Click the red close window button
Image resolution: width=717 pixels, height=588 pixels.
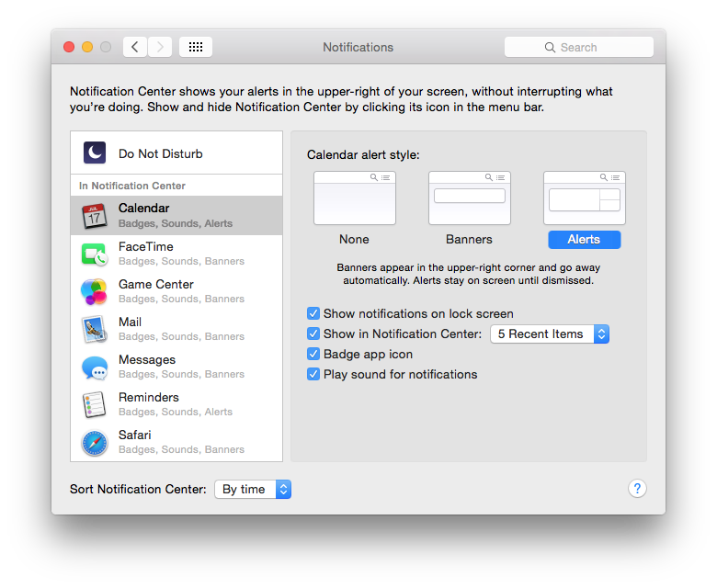click(69, 47)
